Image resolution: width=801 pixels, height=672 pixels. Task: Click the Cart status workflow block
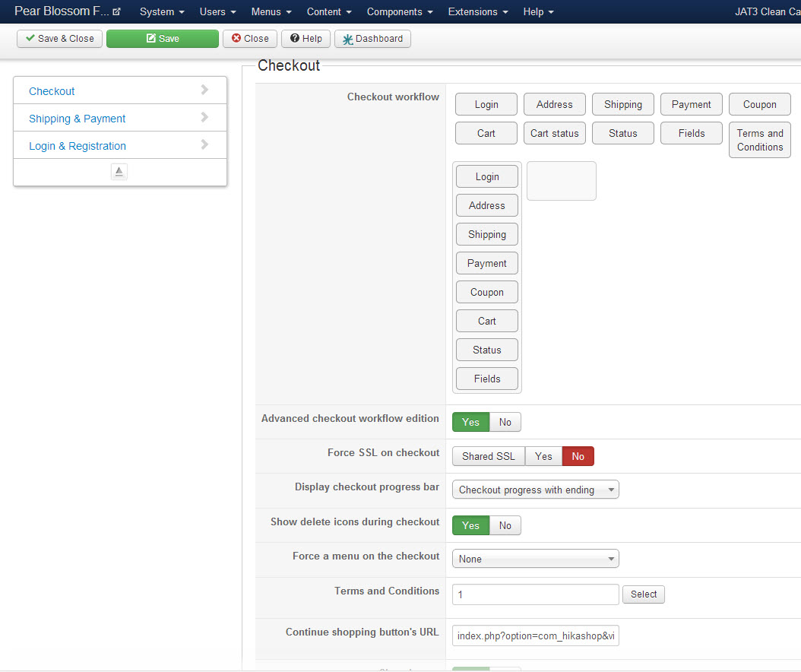tap(555, 133)
